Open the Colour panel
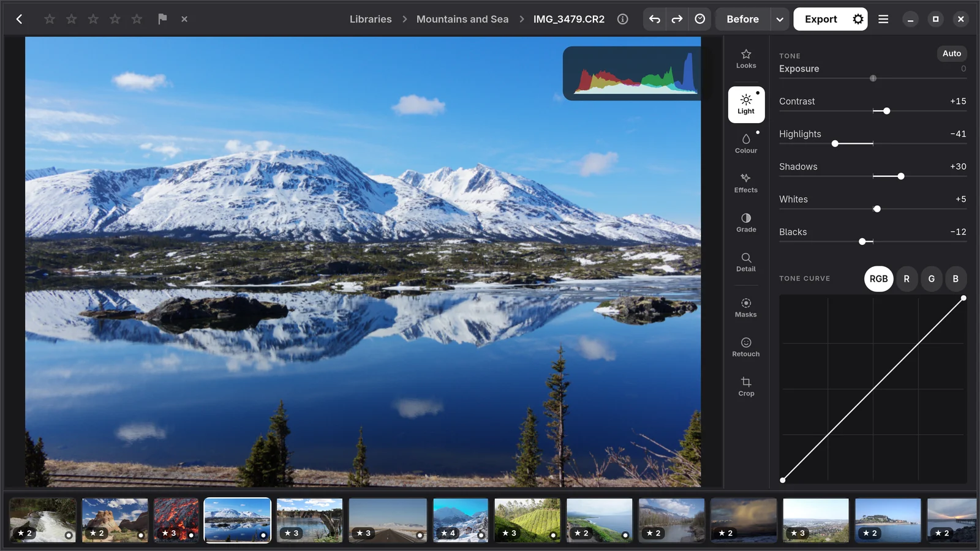Screen dimensions: 980x551 tap(746, 144)
